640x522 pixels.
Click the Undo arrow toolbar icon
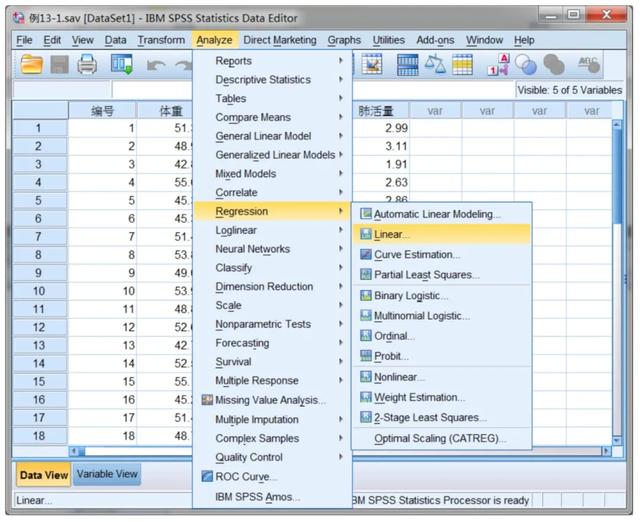[x=156, y=65]
